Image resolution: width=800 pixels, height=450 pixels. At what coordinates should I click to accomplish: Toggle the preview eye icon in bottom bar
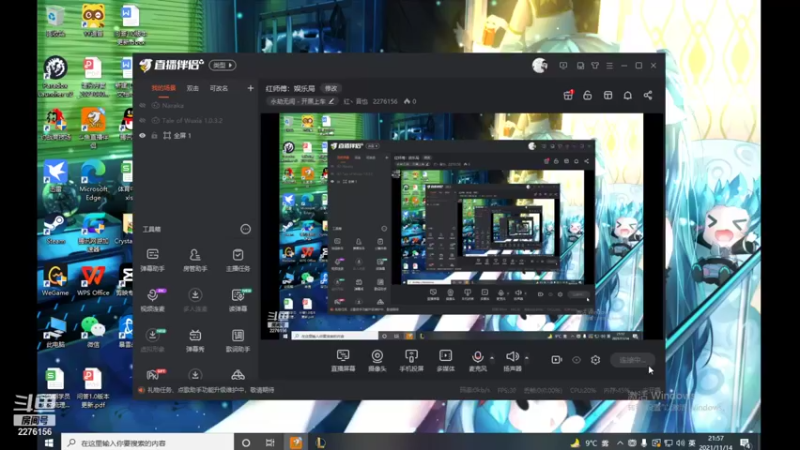[576, 360]
